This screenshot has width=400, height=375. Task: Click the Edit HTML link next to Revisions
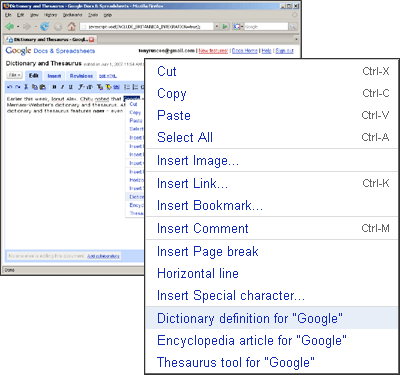pos(108,76)
